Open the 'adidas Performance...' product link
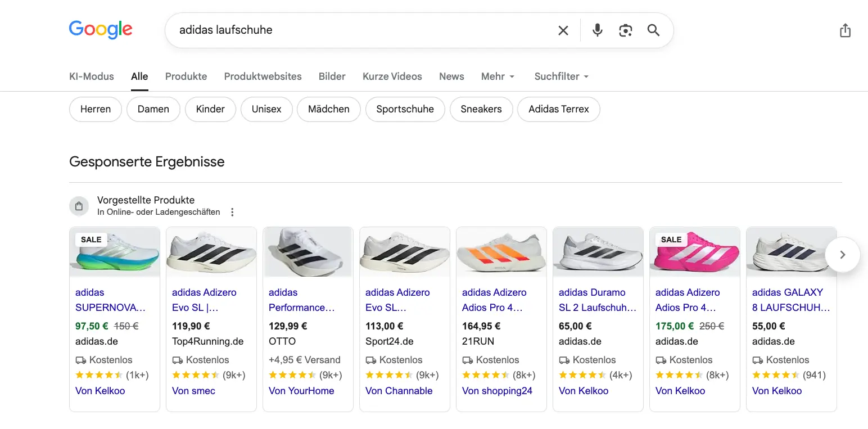The width and height of the screenshot is (868, 429). 302,300
